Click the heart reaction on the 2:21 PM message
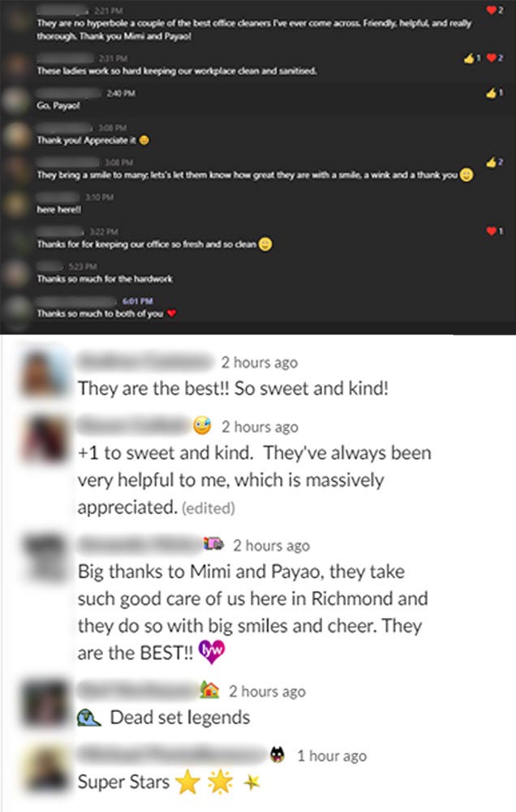 (494, 10)
